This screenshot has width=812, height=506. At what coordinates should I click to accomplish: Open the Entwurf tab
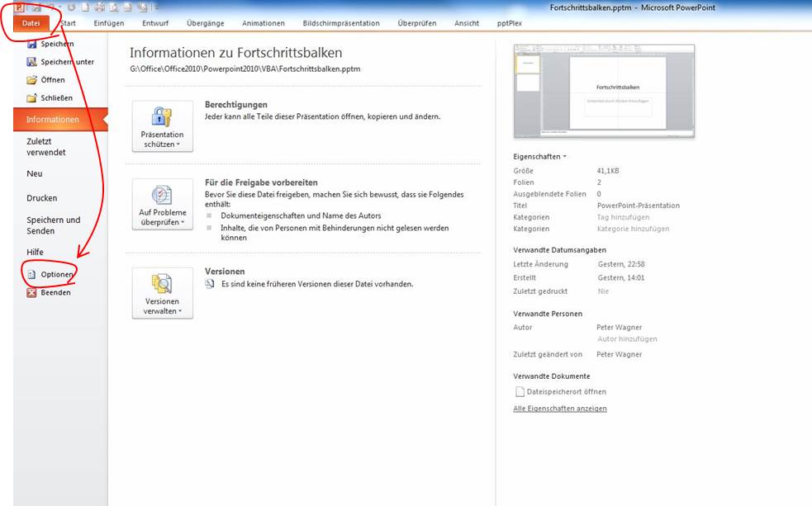155,23
